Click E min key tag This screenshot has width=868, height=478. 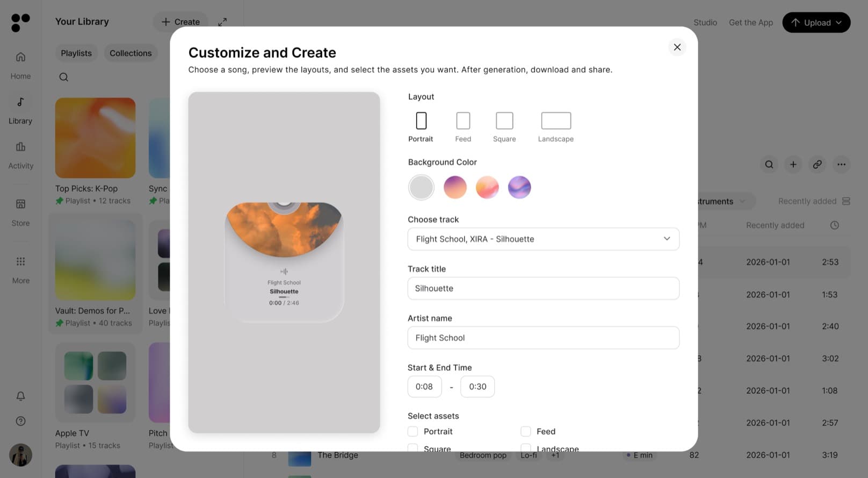point(639,455)
